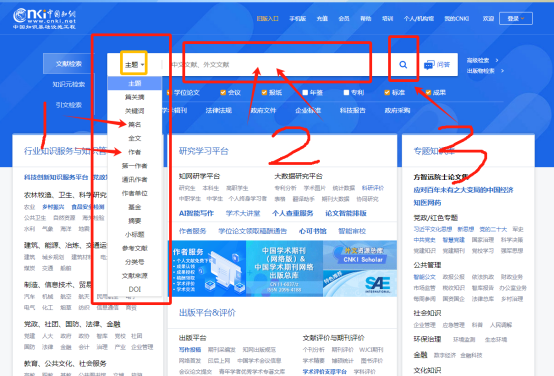Open the 企业标准 database link
The height and width of the screenshot is (376, 554).
pyautogui.click(x=308, y=111)
